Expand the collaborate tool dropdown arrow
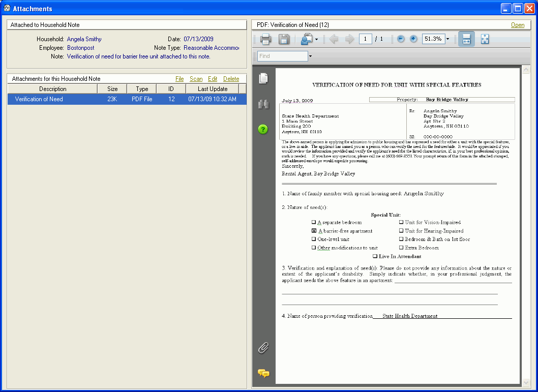This screenshot has width=538, height=392. (x=316, y=39)
